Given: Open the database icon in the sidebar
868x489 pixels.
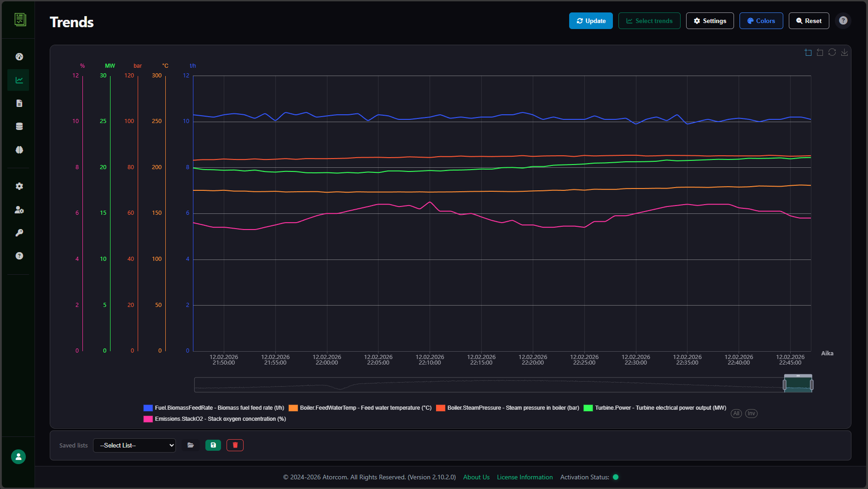Looking at the screenshot, I should [x=19, y=126].
